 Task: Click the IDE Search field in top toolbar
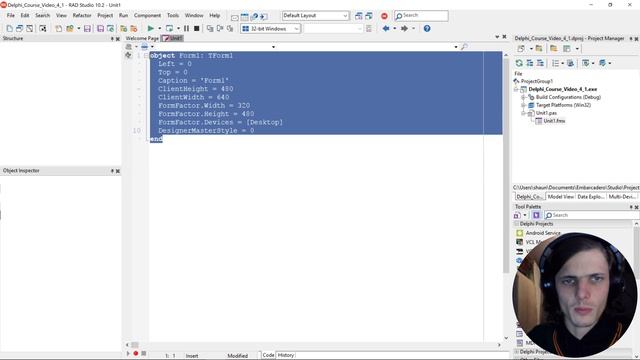[421, 16]
